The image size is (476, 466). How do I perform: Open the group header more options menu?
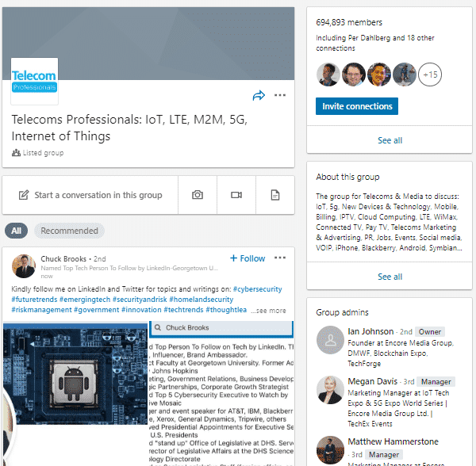point(280,95)
